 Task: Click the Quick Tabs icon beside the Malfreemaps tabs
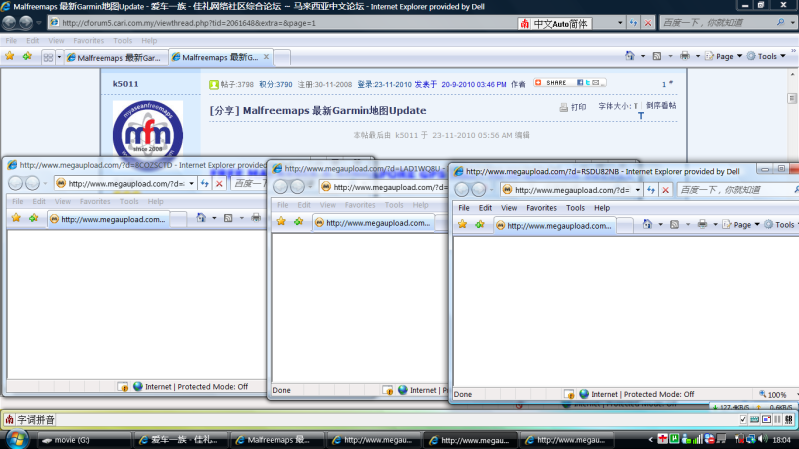(x=49, y=58)
